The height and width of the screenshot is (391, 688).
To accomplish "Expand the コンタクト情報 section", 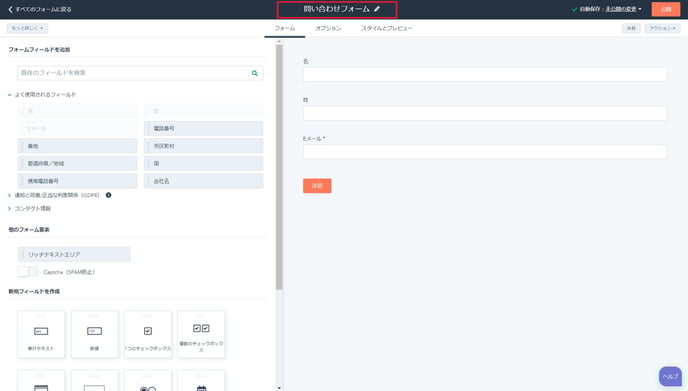I will click(x=10, y=208).
